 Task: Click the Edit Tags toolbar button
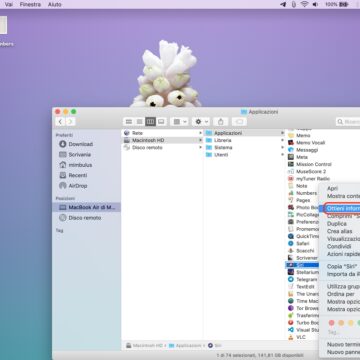[239, 122]
